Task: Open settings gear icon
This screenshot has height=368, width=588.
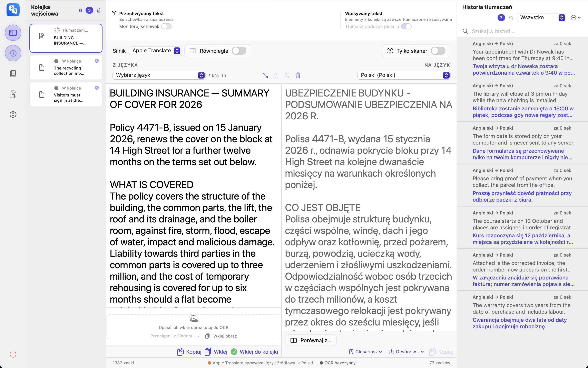Action: coord(13,114)
